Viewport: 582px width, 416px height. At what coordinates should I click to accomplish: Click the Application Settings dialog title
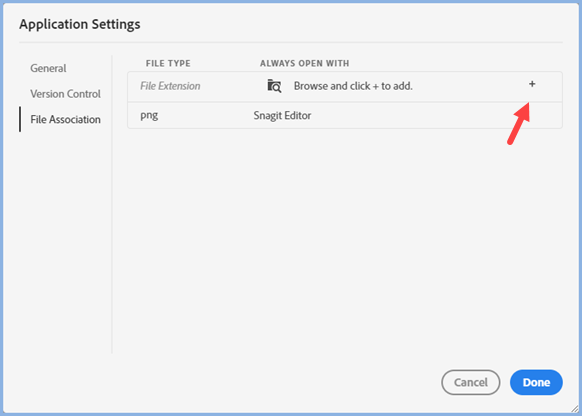pos(80,24)
